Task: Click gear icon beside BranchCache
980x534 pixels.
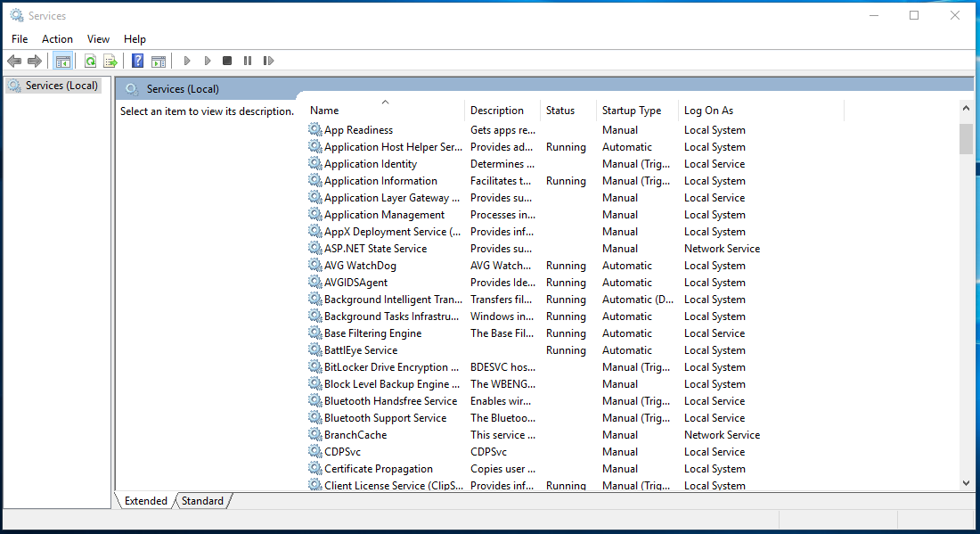Action: [315, 434]
